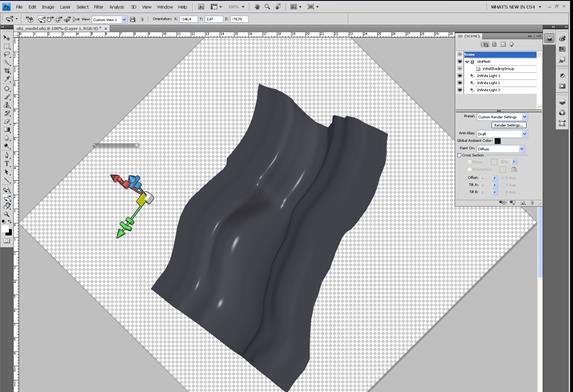Open the Window menu
The height and width of the screenshot is (392, 573).
point(165,7)
